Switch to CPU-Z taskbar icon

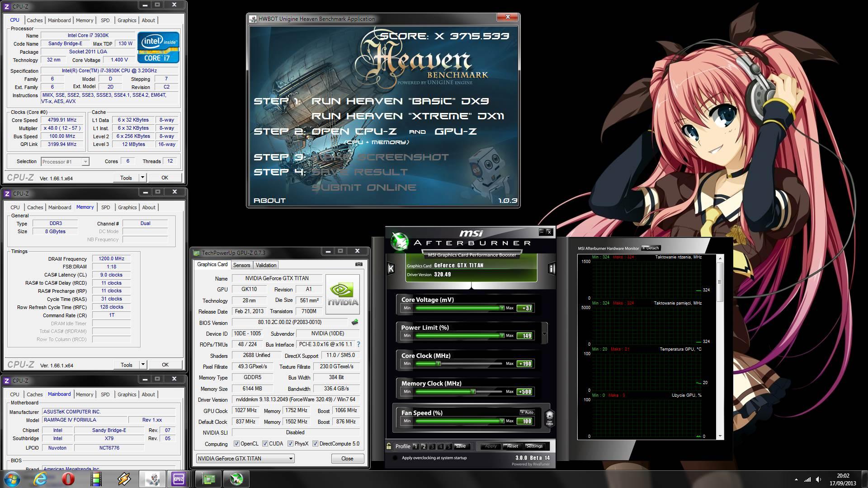179,479
